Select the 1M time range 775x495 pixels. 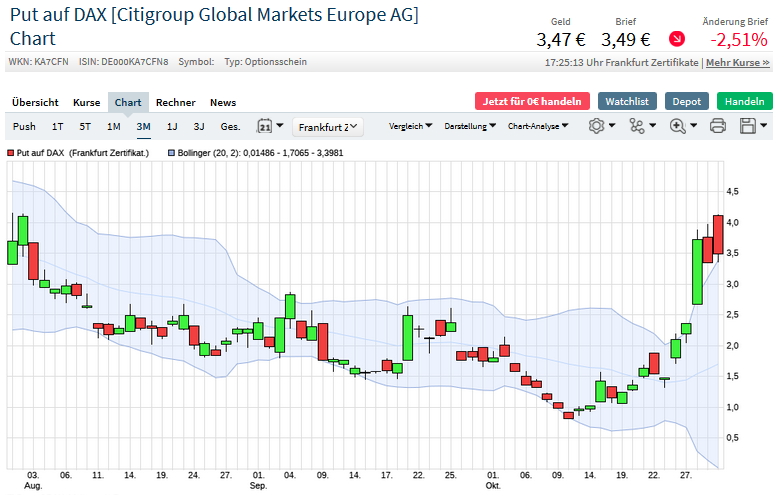(114, 127)
